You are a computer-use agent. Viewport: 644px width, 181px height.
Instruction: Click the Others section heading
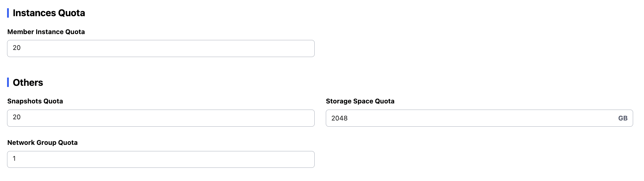pyautogui.click(x=28, y=83)
